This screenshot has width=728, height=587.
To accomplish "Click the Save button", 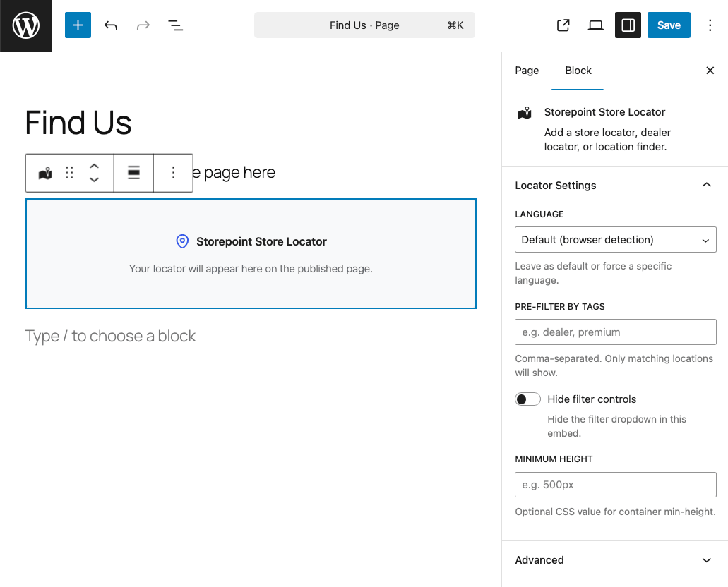I will (x=669, y=25).
